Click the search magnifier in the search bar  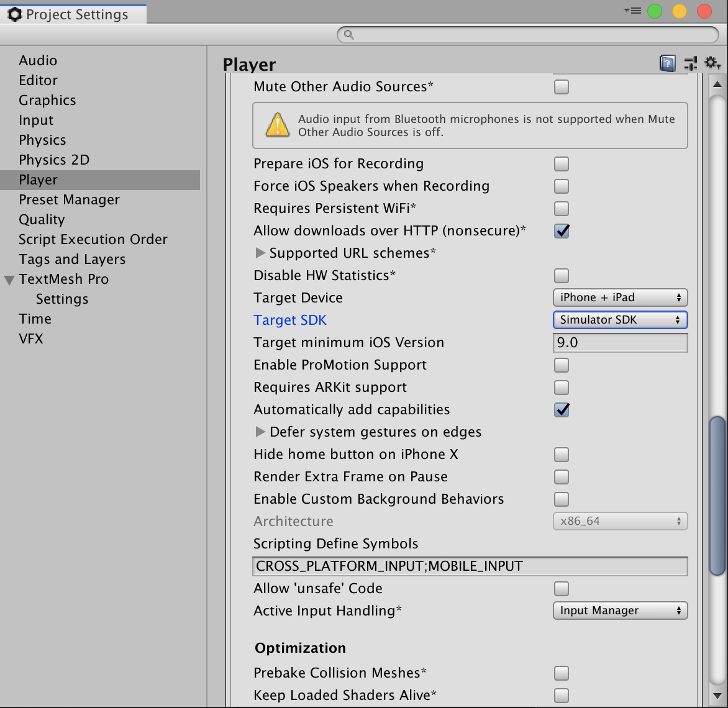[x=348, y=35]
